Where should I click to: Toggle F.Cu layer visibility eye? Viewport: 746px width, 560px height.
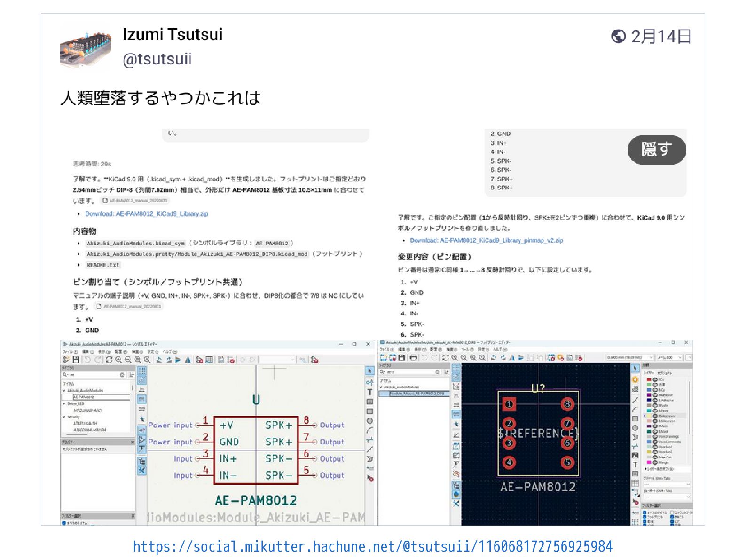655,379
